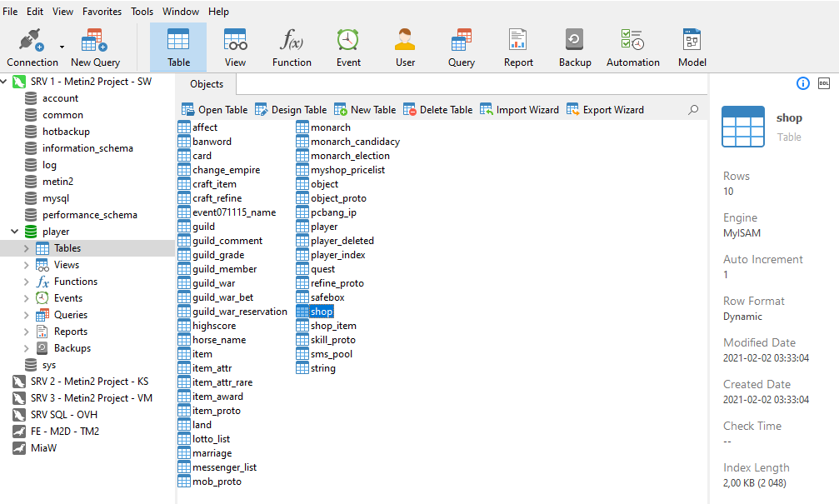Image resolution: width=839 pixels, height=504 pixels.
Task: Click the Design Table button
Action: 291,110
